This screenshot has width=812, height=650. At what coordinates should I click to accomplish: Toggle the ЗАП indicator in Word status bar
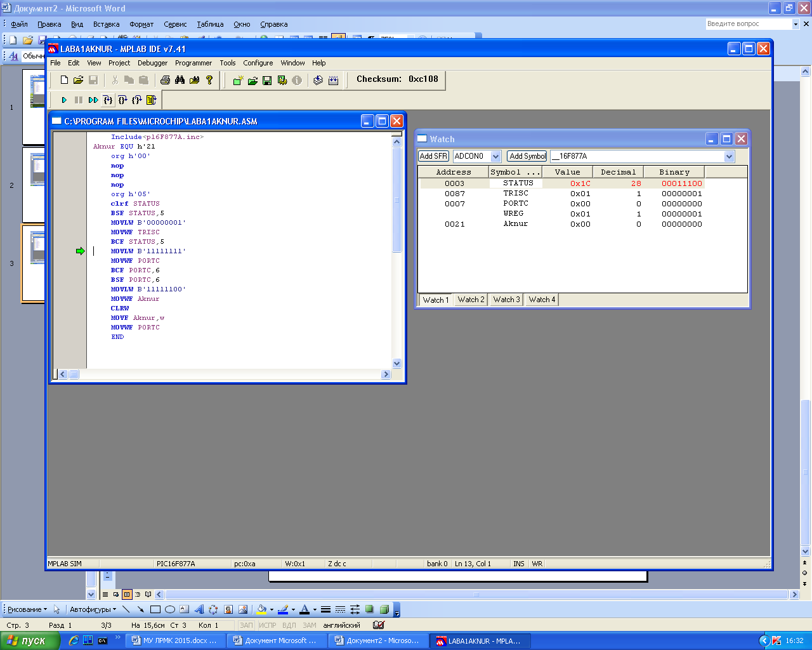pyautogui.click(x=246, y=625)
